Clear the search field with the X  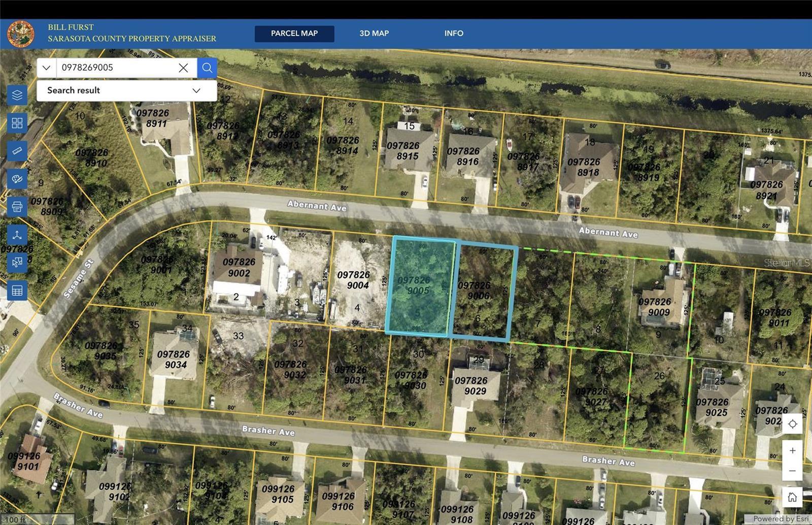coord(183,68)
